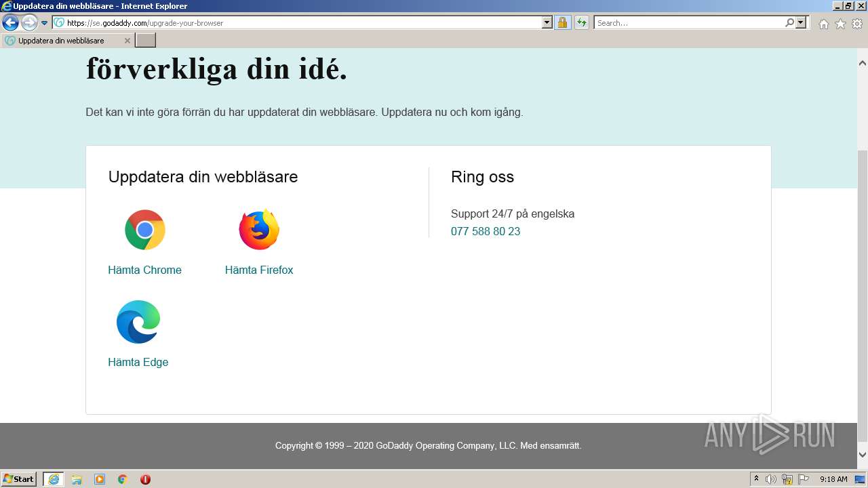868x488 pixels.
Task: Launch Chrome from the taskbar
Action: point(123,479)
